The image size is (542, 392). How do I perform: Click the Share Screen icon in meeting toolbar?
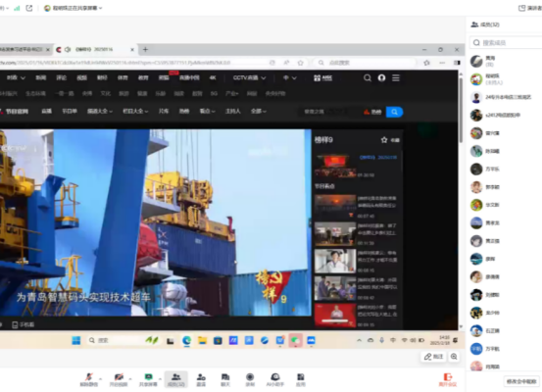(148, 379)
